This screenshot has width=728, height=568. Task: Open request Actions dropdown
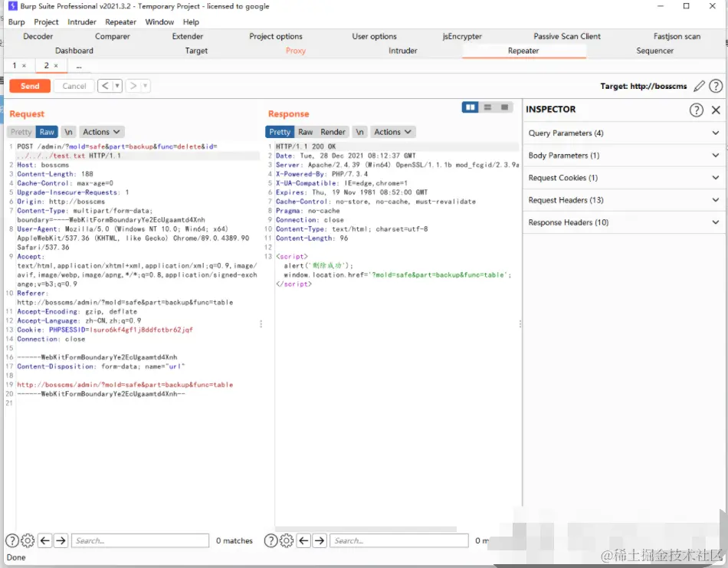click(101, 132)
